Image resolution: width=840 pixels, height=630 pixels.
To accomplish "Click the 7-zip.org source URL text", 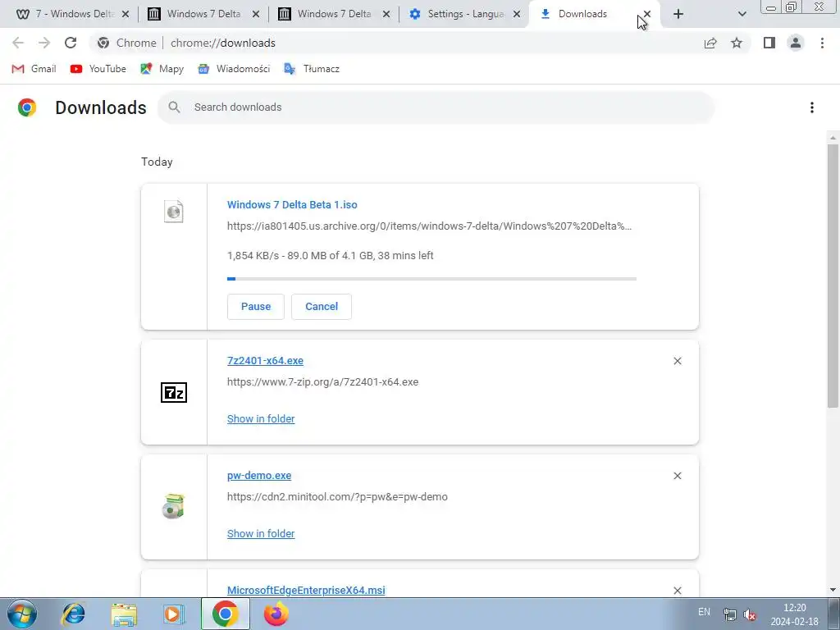I will pos(322,382).
